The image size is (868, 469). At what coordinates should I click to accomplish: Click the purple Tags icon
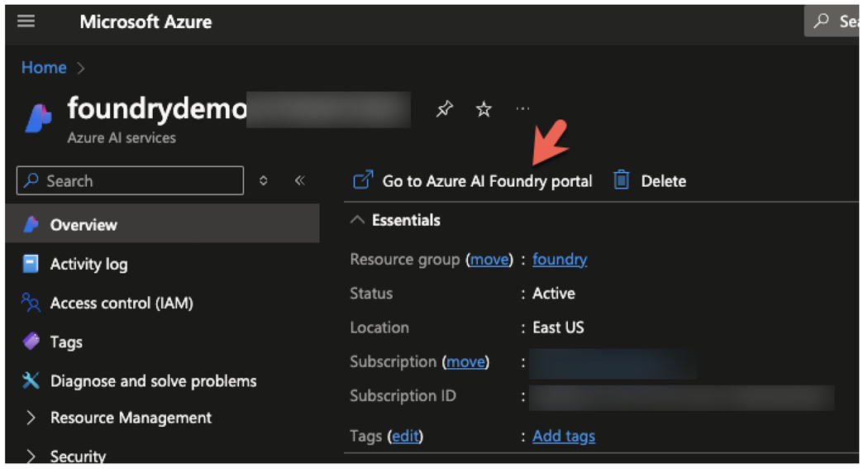(x=31, y=341)
